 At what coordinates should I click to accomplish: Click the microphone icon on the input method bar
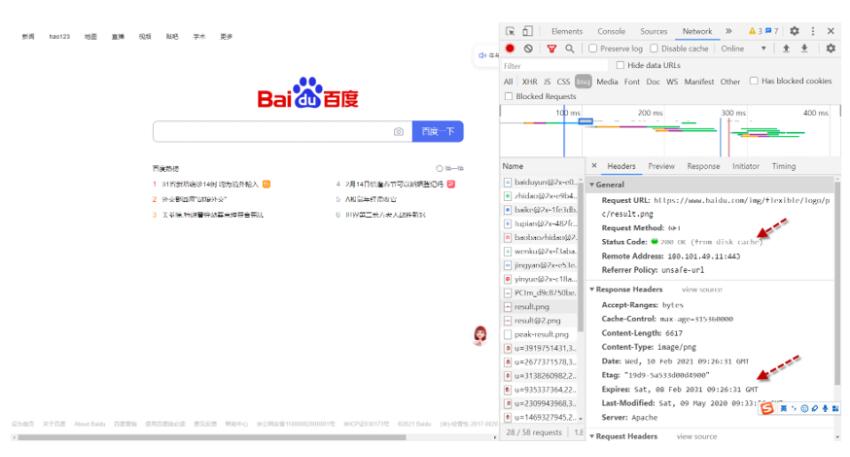[x=825, y=408]
